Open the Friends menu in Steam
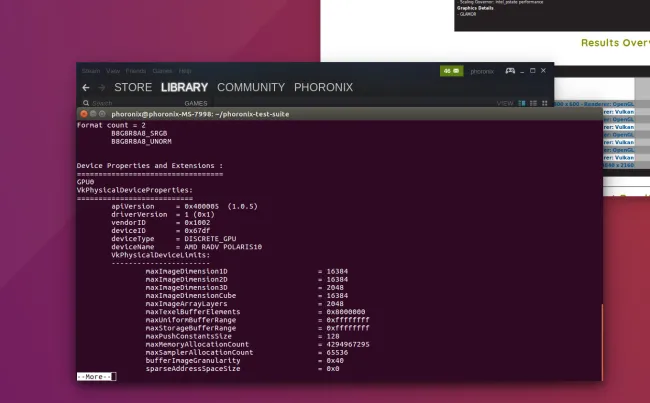 pyautogui.click(x=136, y=71)
